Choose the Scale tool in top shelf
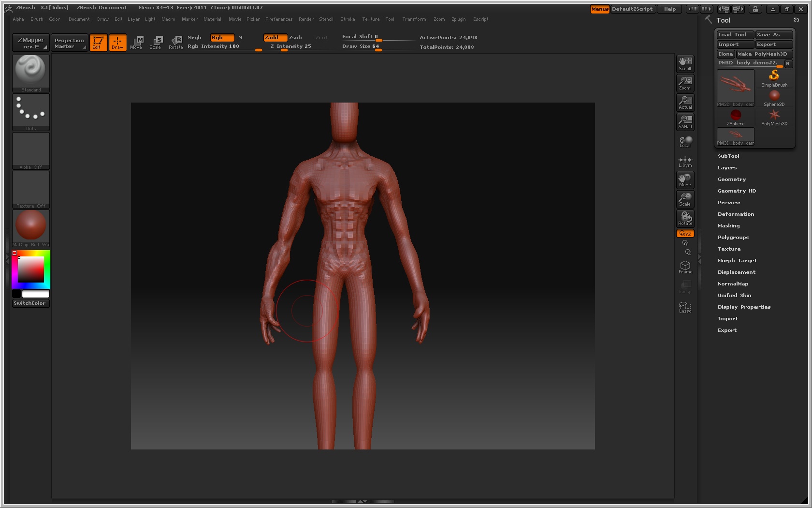Image resolution: width=812 pixels, height=508 pixels. click(x=155, y=42)
